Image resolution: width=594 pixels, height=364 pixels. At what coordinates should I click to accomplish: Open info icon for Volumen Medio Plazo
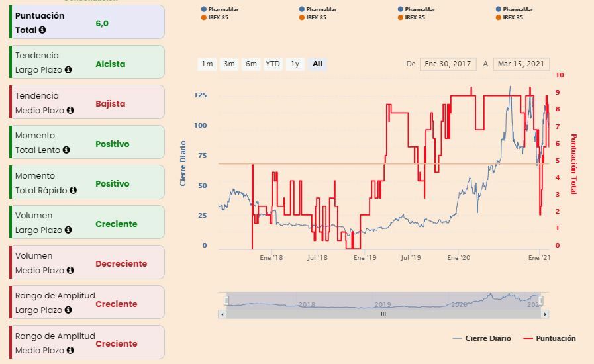[x=70, y=270]
